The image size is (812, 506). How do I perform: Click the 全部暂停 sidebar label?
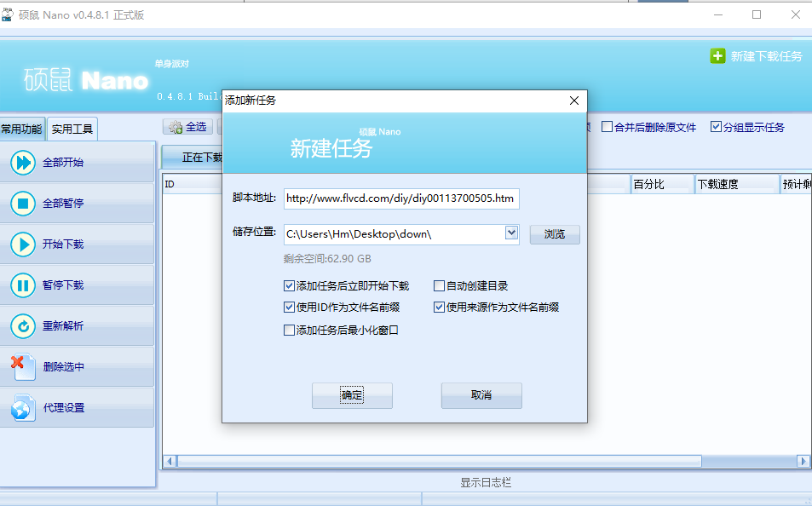(x=63, y=204)
